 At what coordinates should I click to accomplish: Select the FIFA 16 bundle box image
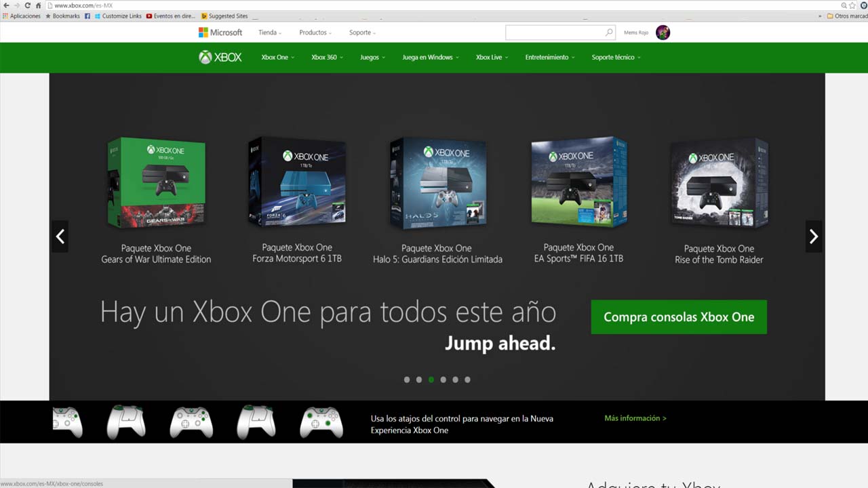point(579,182)
